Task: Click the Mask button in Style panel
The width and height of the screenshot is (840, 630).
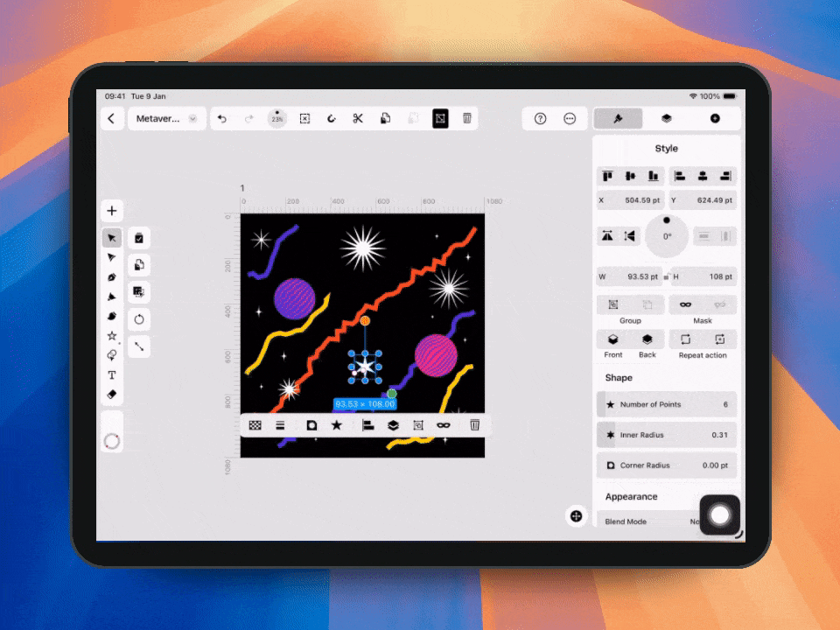Action: [x=685, y=304]
